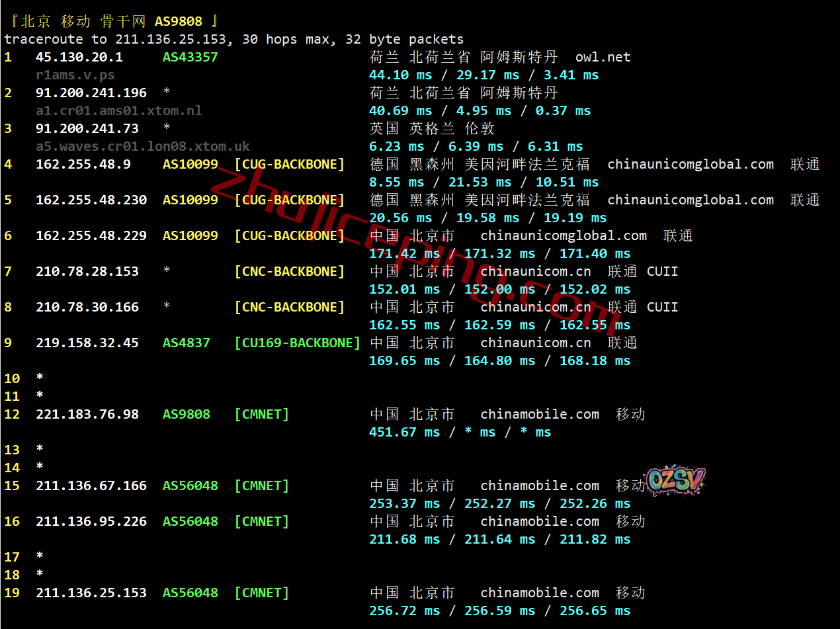Click the owl.net domain text
The height and width of the screenshot is (629, 840).
[x=603, y=58]
